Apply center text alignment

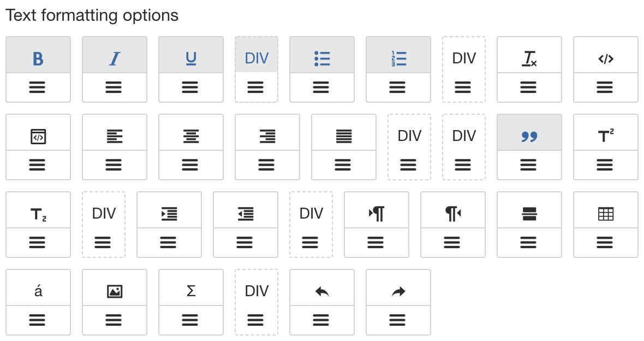click(x=190, y=136)
